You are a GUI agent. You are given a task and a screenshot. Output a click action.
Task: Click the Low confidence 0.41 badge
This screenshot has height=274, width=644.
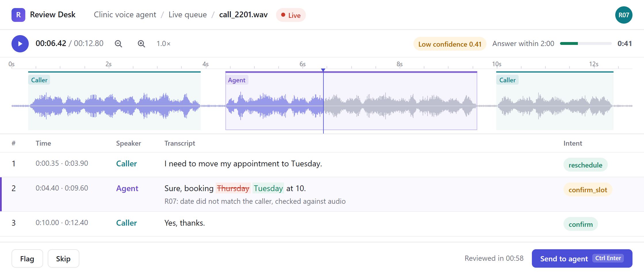pyautogui.click(x=450, y=44)
